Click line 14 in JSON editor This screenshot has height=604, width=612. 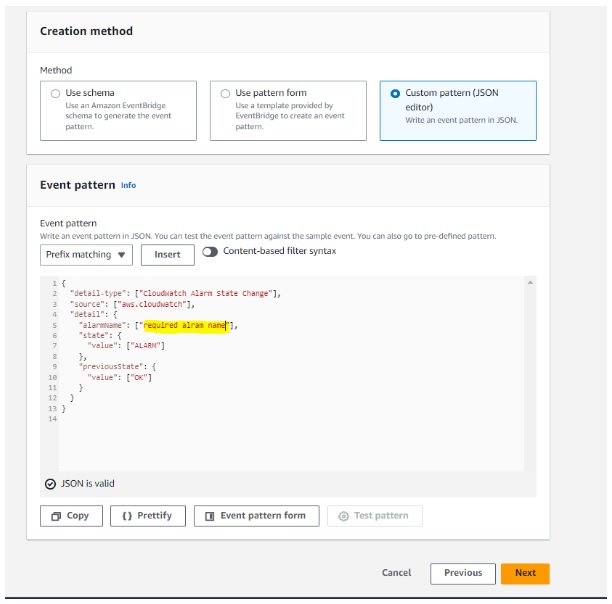click(x=290, y=419)
